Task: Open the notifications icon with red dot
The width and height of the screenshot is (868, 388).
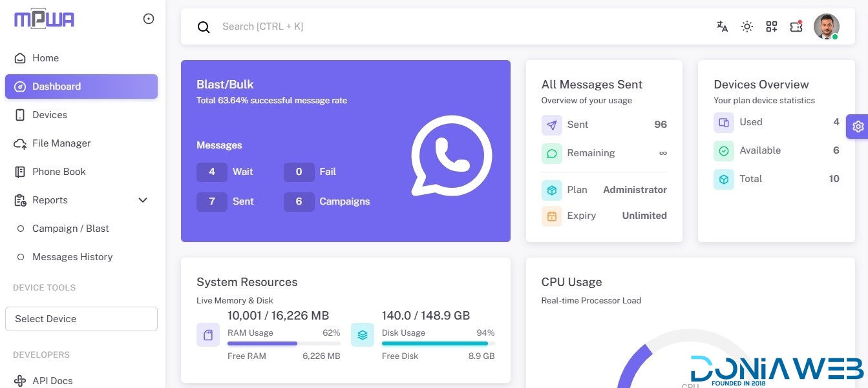Action: click(x=796, y=26)
